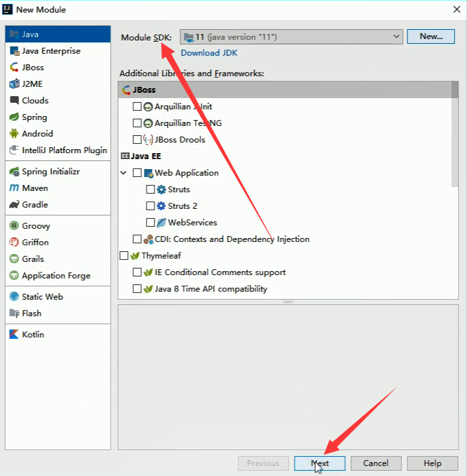The height and width of the screenshot is (476, 467).
Task: Tick the Struts checkbox
Action: 151,190
